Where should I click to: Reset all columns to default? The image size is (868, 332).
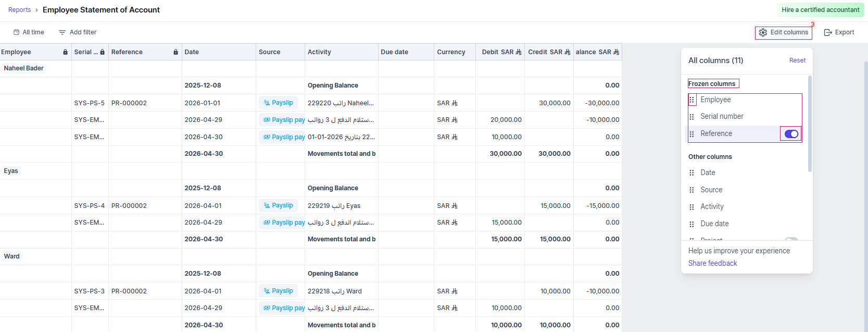point(797,60)
